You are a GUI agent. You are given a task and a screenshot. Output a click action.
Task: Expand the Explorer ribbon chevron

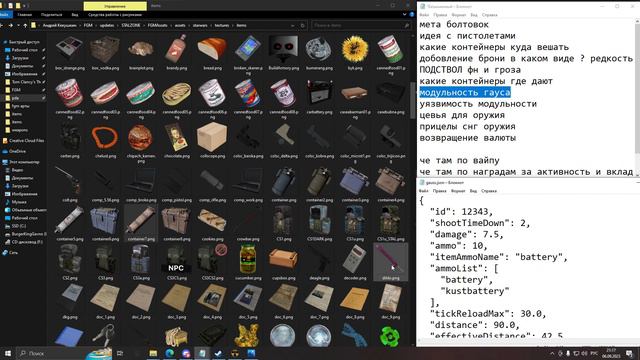[404, 14]
